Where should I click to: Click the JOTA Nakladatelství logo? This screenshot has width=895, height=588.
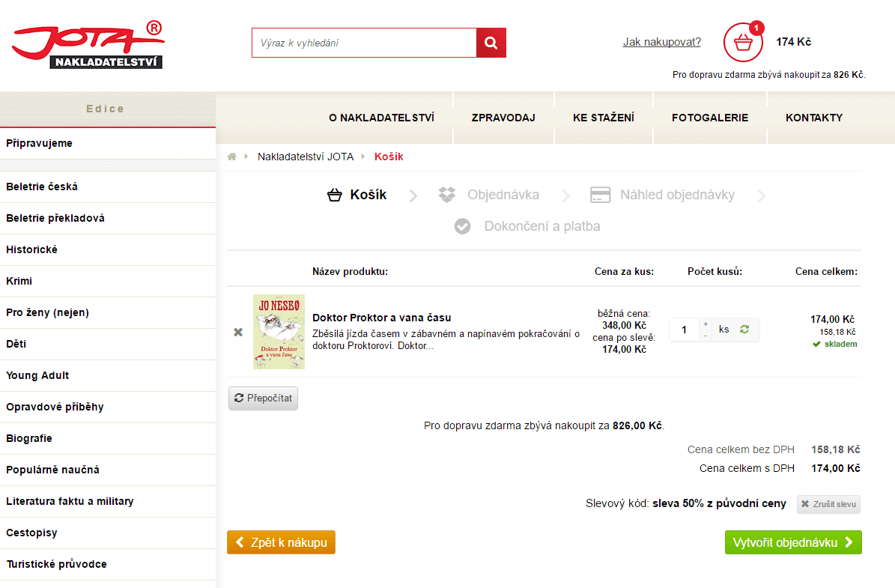pos(88,44)
